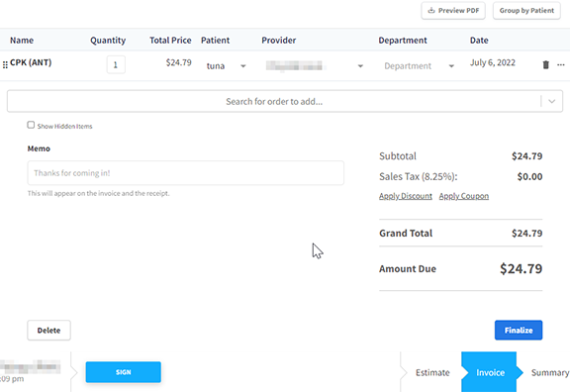This screenshot has height=392, width=570.
Task: Click the Preview PDF download icon
Action: coord(431,10)
